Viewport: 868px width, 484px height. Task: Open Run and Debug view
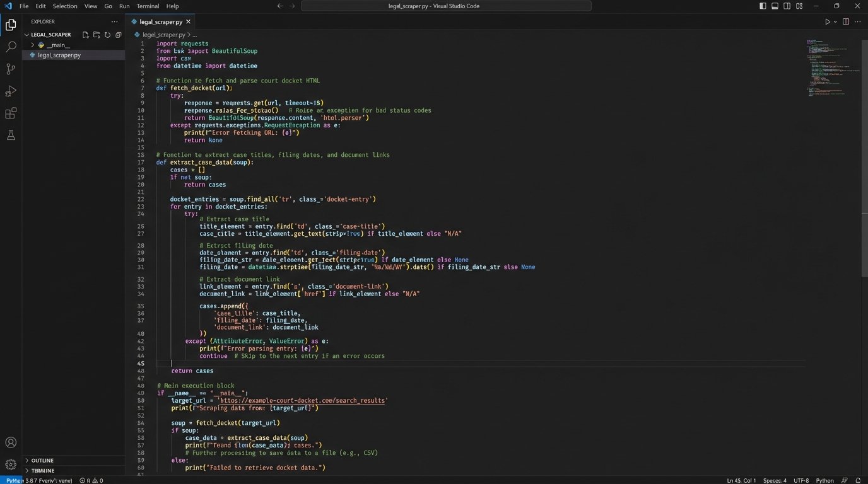(x=11, y=91)
